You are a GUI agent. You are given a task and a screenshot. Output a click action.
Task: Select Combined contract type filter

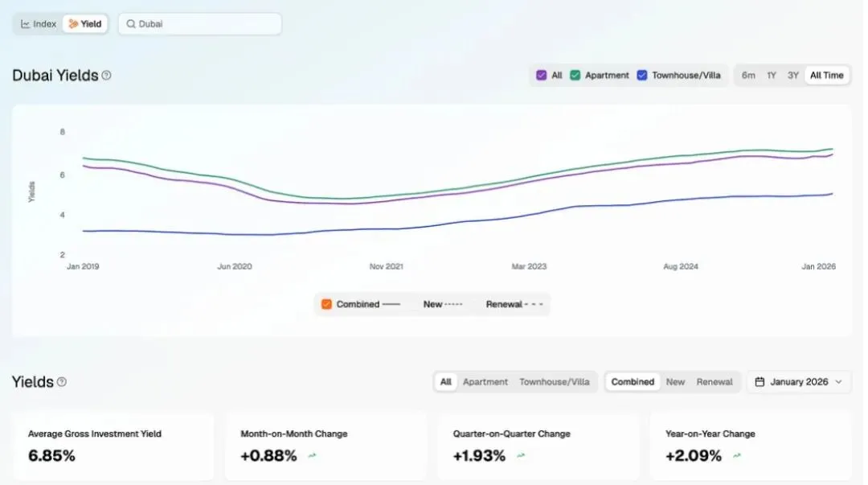tap(633, 382)
